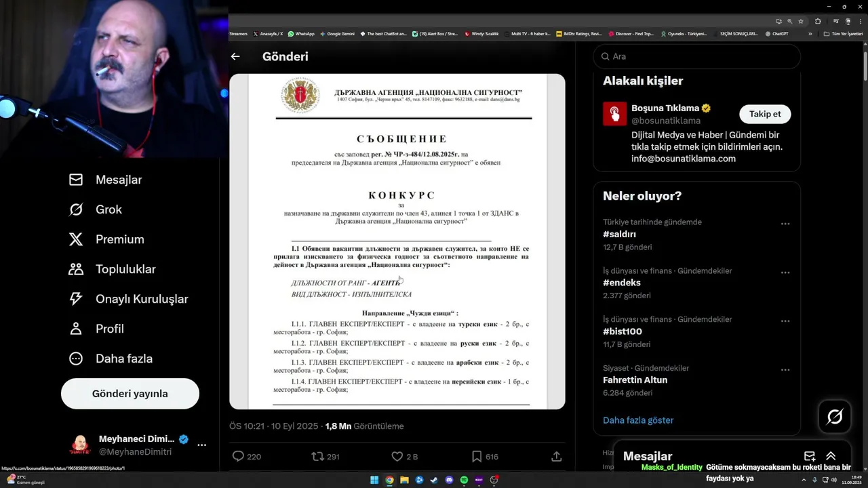Open Topluluklar in the sidebar
The width and height of the screenshot is (868, 488).
112,269
